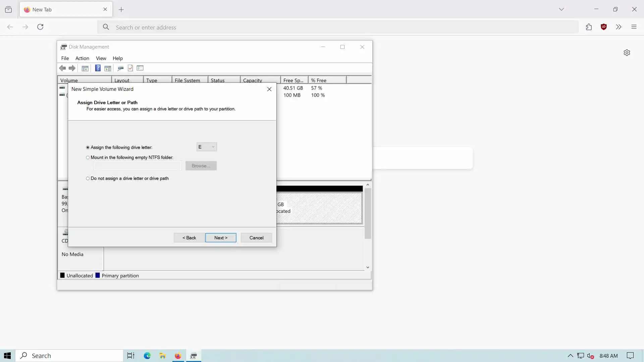
Task: Click the uBlock Origin shield icon
Action: pos(604,27)
